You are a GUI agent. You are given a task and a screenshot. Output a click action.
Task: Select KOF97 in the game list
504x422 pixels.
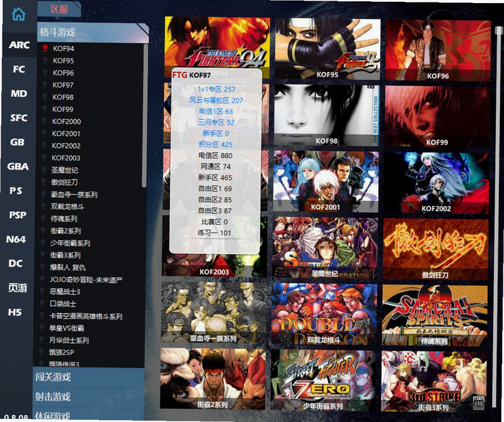coord(63,85)
